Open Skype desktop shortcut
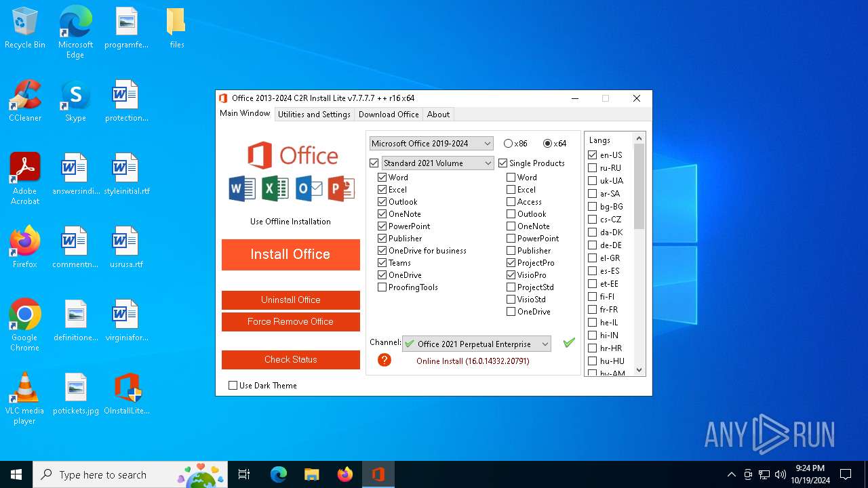868x488 pixels. click(75, 101)
